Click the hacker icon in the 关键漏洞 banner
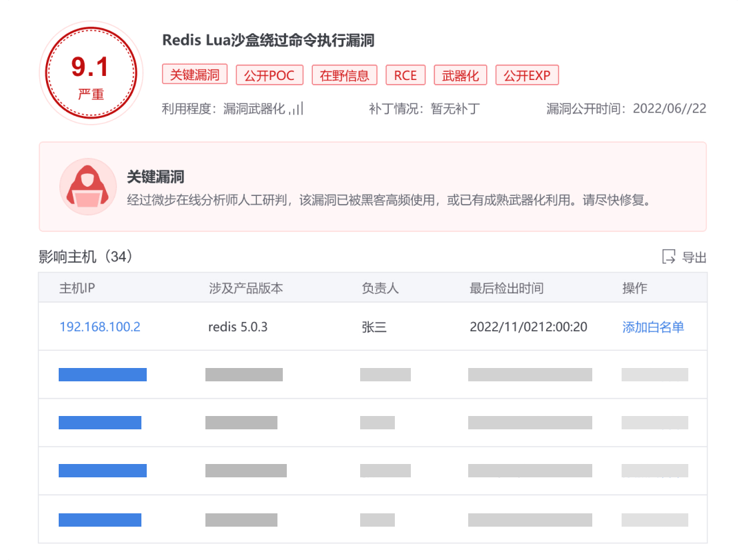747x560 pixels. (88, 187)
